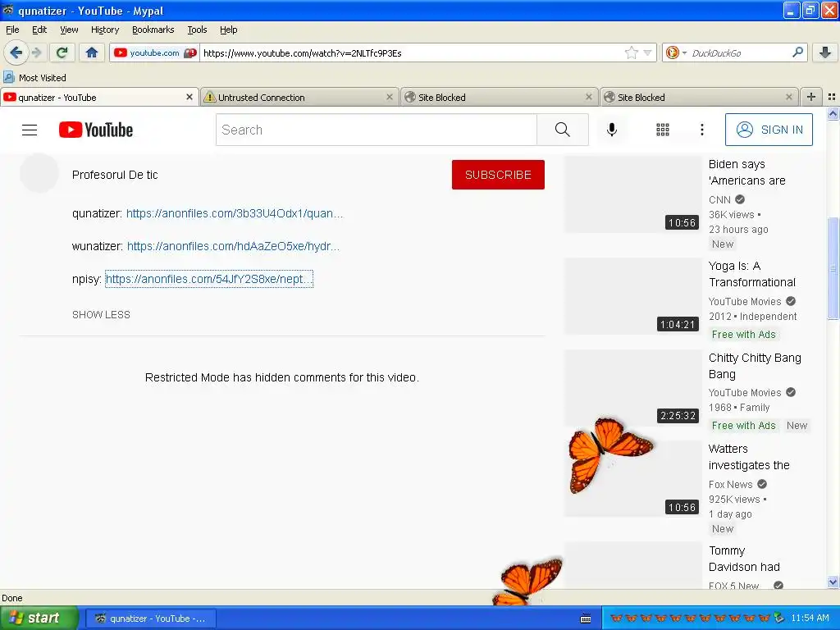This screenshot has height=630, width=840.
Task: Click the Most Visited bookmarks icon
Action: [x=8, y=78]
